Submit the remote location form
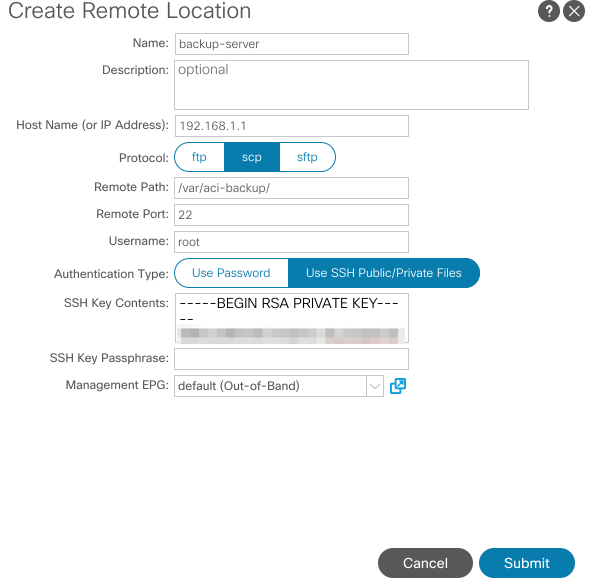The image size is (597, 584). (x=527, y=563)
